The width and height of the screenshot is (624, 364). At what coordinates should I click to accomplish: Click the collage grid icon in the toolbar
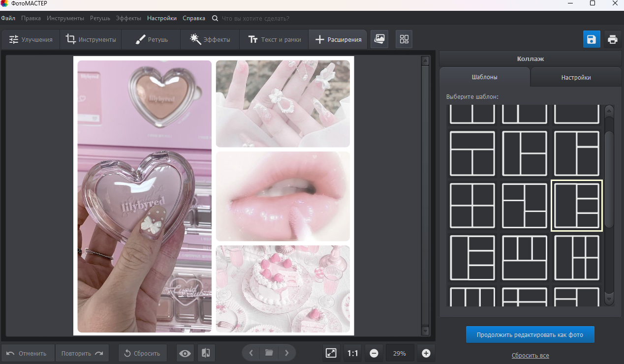(x=404, y=39)
